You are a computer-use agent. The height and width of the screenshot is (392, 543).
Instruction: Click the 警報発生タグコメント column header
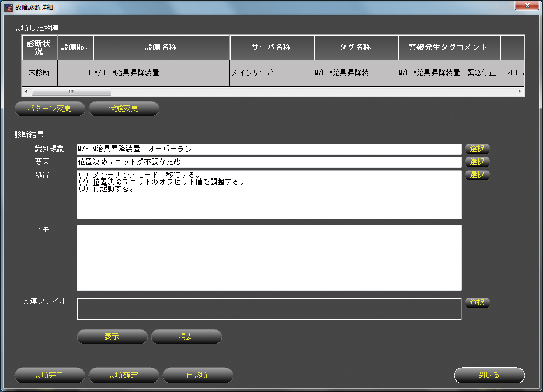(449, 47)
